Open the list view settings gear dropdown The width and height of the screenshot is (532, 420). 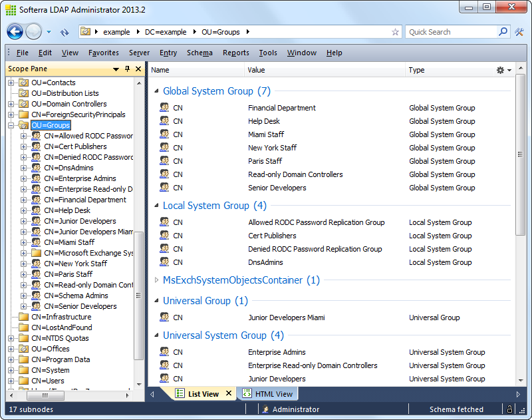pyautogui.click(x=504, y=70)
